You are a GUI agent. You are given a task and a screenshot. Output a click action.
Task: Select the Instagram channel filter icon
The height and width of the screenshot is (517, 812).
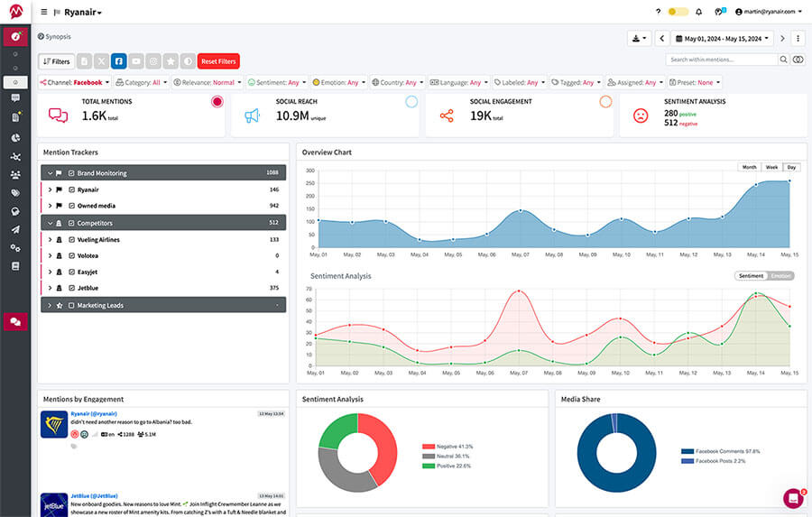153,61
